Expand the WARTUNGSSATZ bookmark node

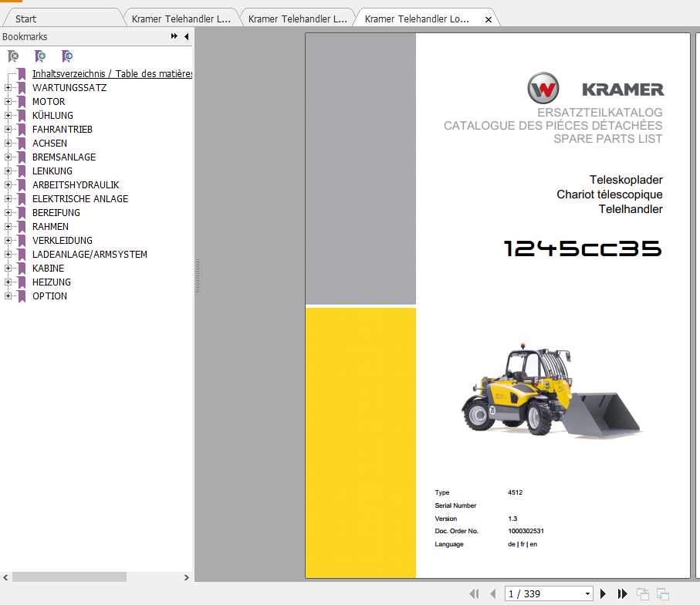[x=8, y=87]
